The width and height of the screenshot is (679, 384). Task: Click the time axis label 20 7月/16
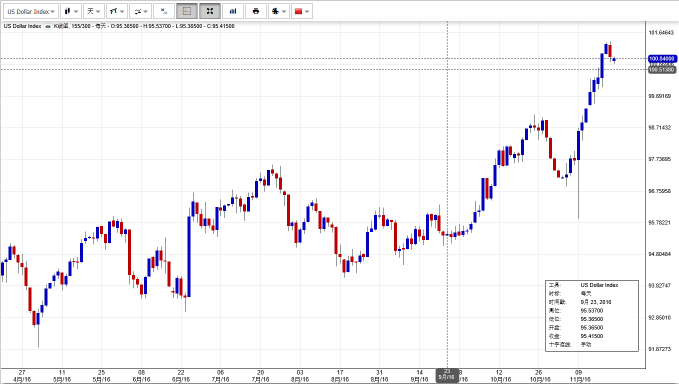[x=260, y=376]
